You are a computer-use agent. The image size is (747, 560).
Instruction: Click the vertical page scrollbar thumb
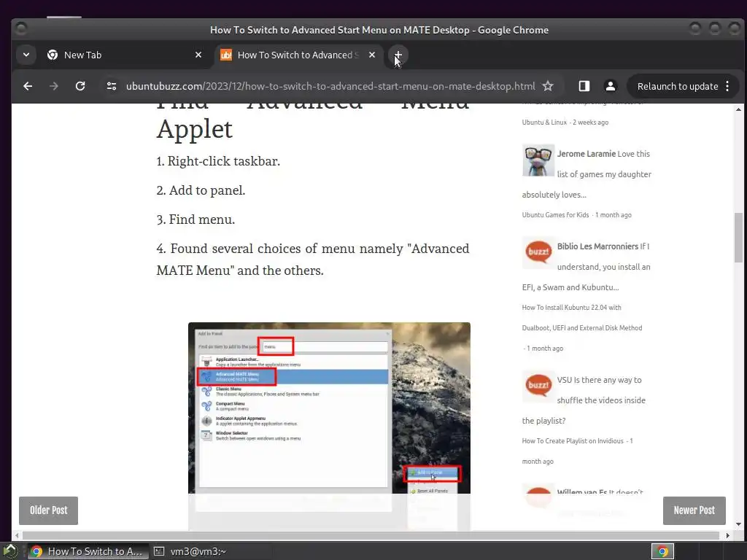pos(738,237)
